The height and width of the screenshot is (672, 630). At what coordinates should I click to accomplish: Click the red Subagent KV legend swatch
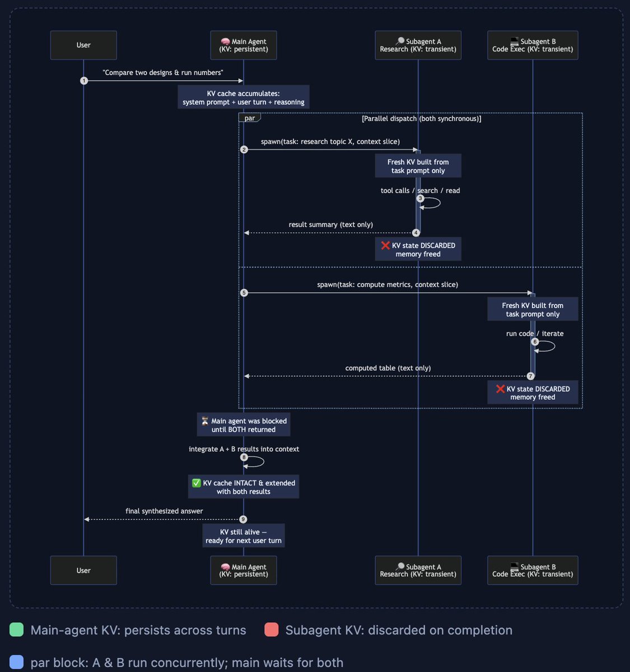(272, 629)
